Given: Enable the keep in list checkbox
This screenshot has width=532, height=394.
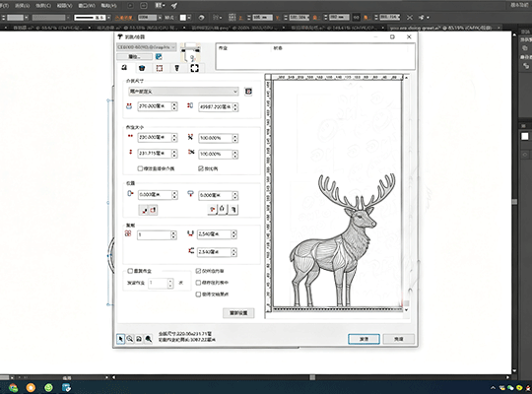Looking at the screenshot, I should [x=198, y=283].
